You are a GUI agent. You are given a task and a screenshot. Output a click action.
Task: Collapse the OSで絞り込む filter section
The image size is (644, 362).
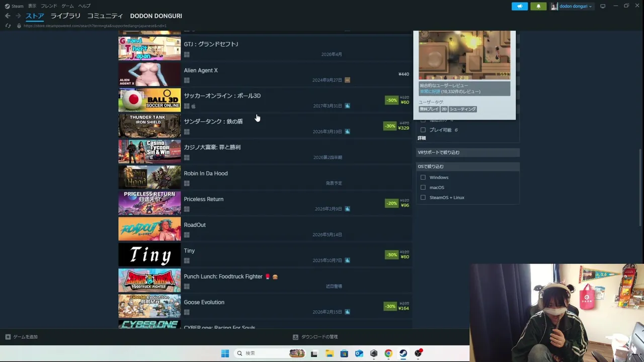(468, 166)
